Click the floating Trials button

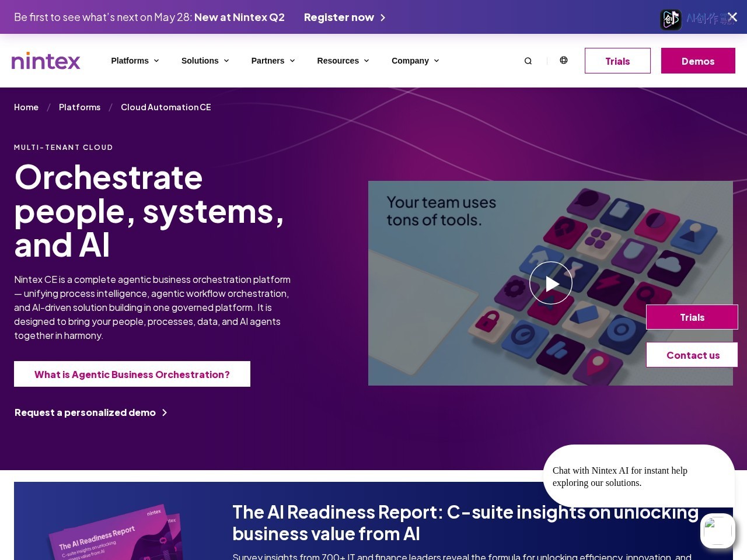tap(692, 317)
